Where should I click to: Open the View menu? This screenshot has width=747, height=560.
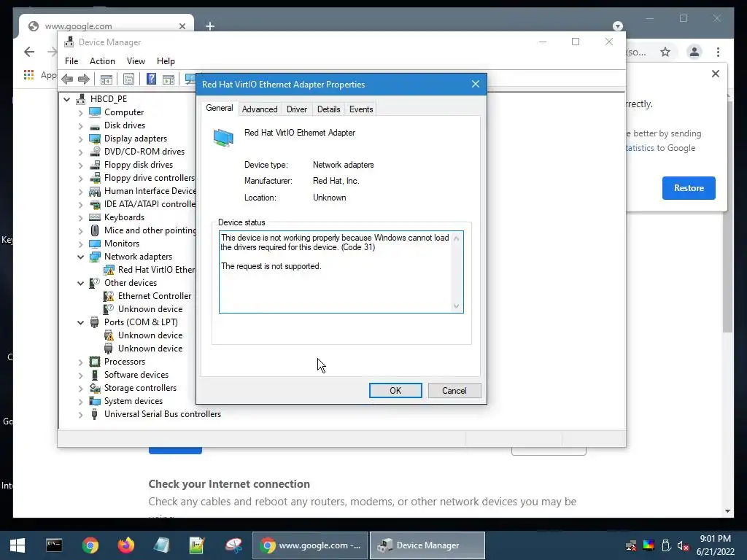click(136, 61)
